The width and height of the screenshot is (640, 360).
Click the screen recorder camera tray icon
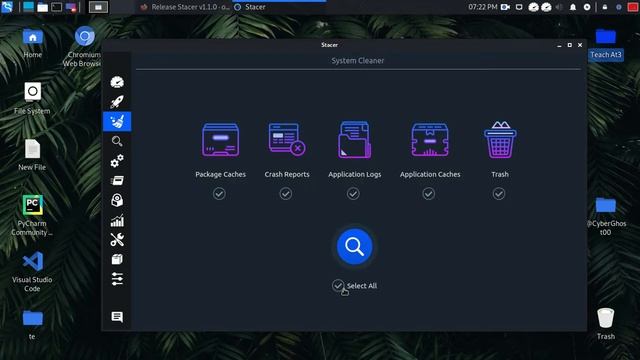pyautogui.click(x=505, y=7)
